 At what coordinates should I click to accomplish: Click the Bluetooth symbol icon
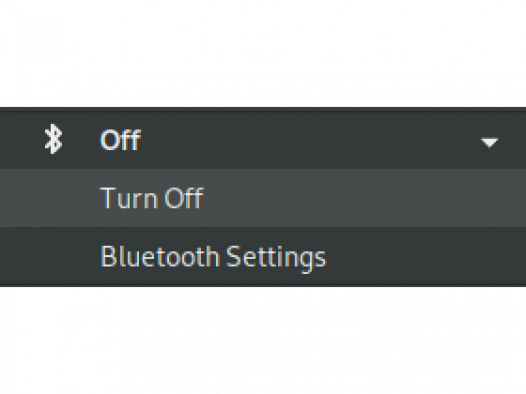(54, 139)
